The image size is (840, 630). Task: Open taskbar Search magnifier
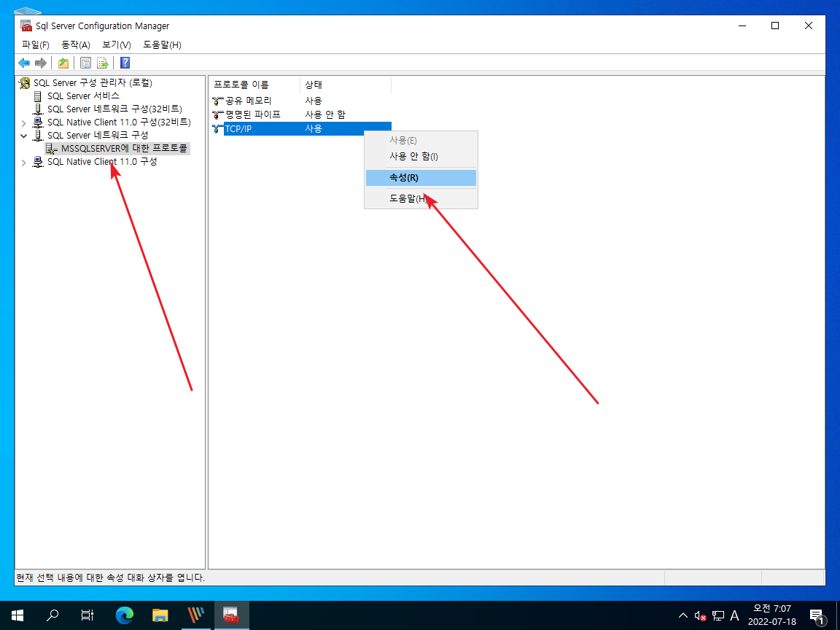tap(52, 615)
